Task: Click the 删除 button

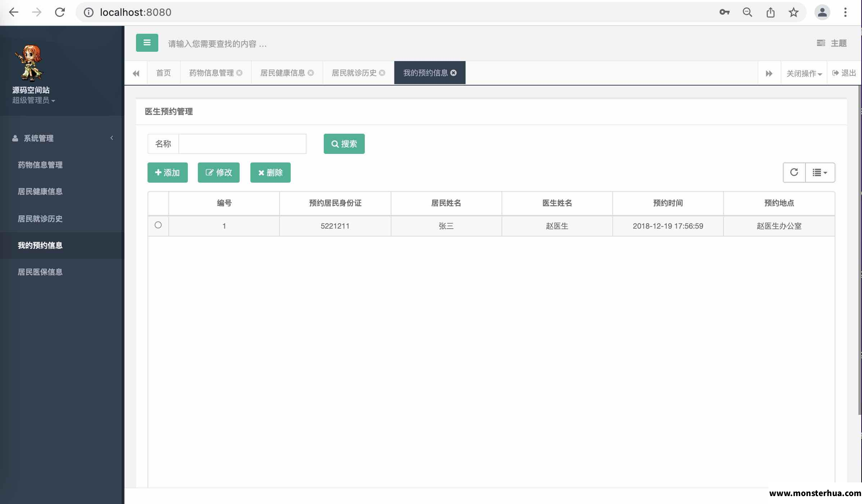Action: tap(271, 173)
